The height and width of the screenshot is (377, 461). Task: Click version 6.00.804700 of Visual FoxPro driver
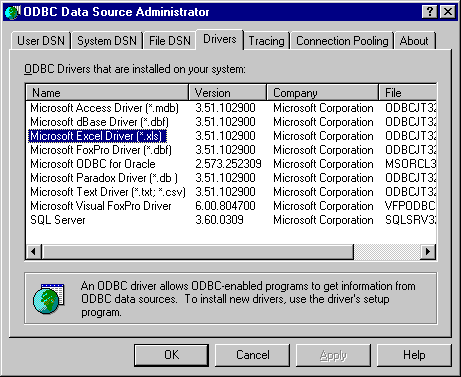point(225,206)
